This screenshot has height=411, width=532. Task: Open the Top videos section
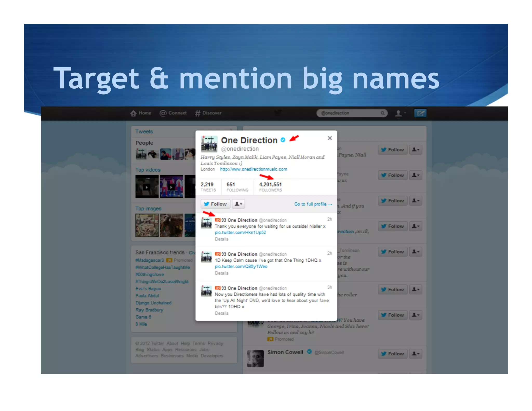click(x=148, y=170)
